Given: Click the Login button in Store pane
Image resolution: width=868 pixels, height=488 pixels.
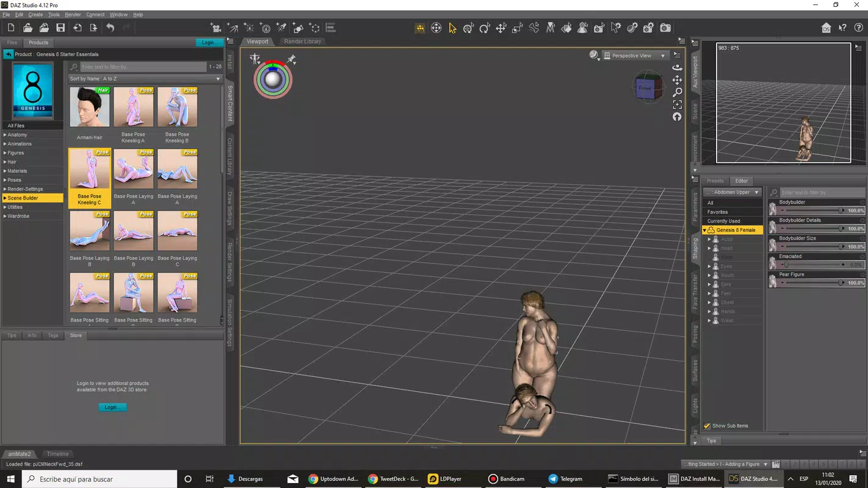Looking at the screenshot, I should (x=112, y=407).
